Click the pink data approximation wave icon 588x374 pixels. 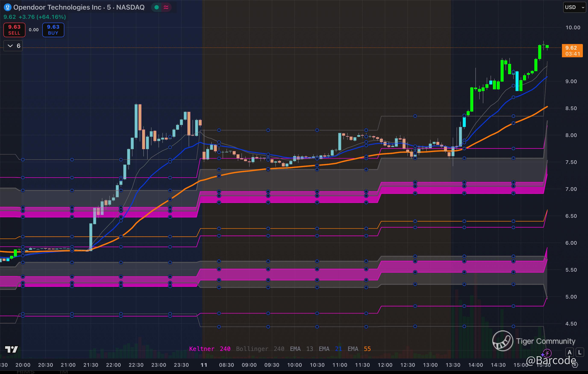(166, 7)
